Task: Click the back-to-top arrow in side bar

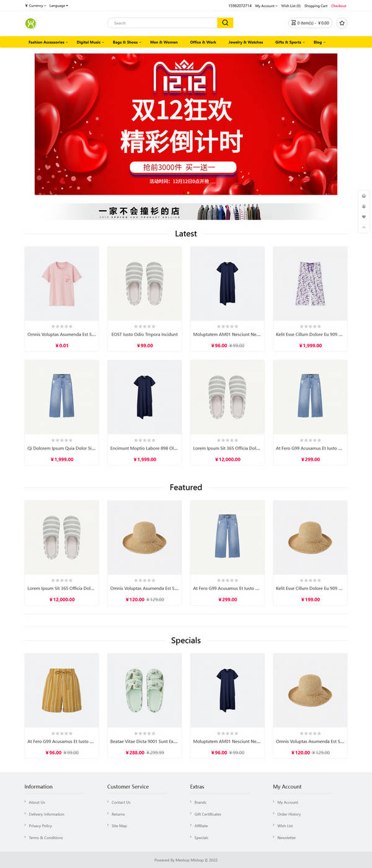Action: [x=364, y=227]
